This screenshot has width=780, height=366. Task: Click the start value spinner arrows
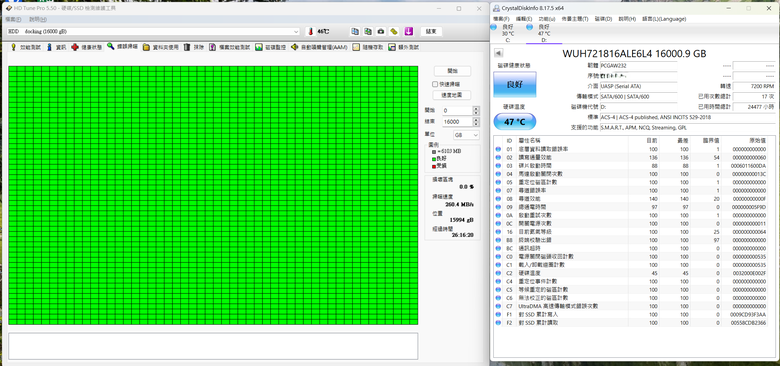coord(476,110)
